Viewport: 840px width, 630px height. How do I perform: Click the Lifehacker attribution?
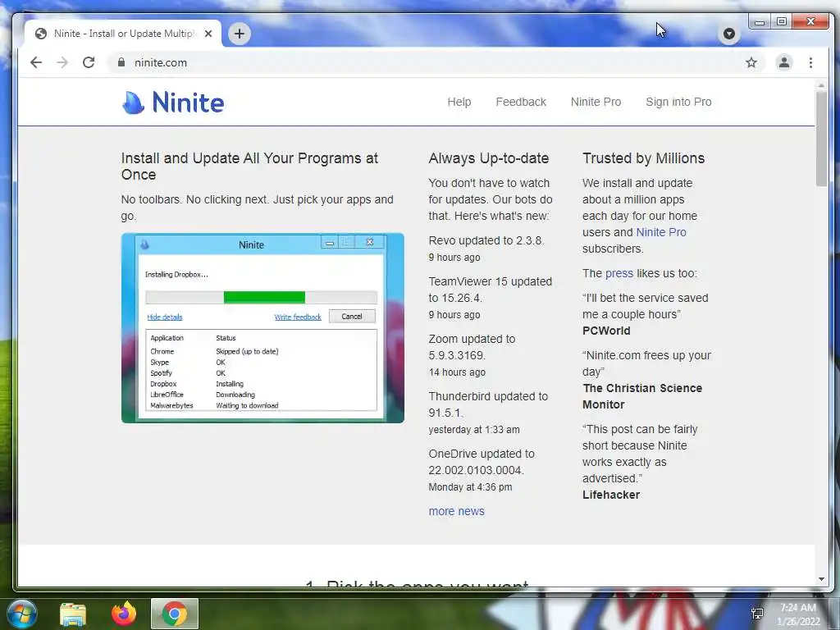point(610,495)
